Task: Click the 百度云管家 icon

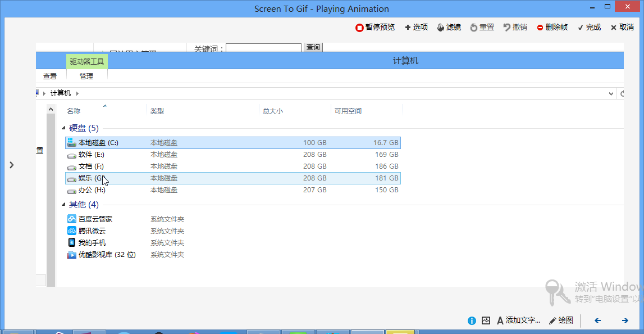Action: tap(72, 219)
